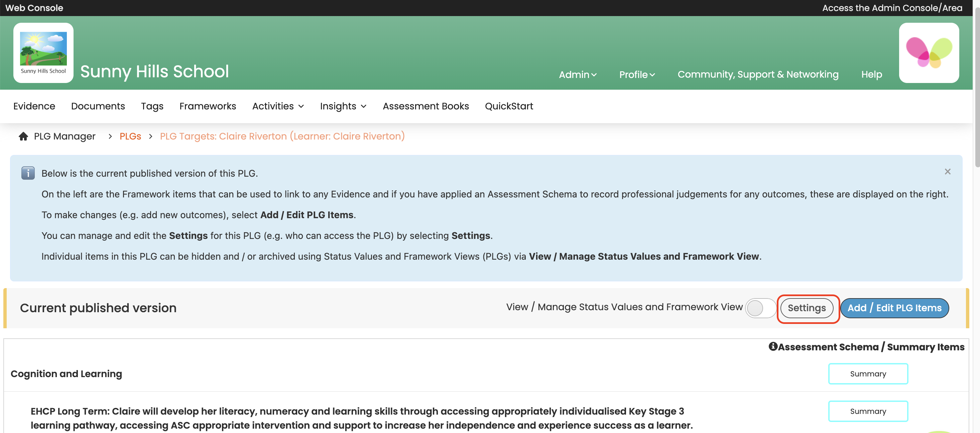This screenshot has width=980, height=433.
Task: Open the Profile dropdown menu
Action: click(636, 74)
